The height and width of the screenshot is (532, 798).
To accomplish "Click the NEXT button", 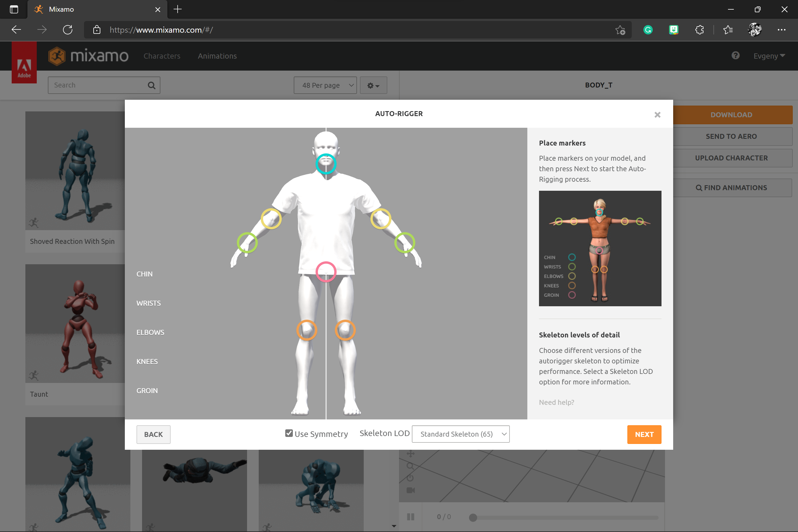I will point(644,434).
